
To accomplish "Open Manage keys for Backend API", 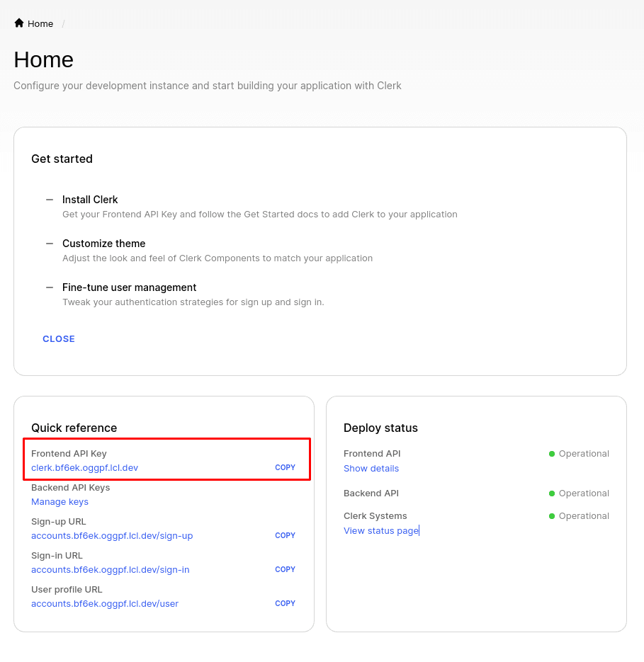I will pyautogui.click(x=60, y=501).
